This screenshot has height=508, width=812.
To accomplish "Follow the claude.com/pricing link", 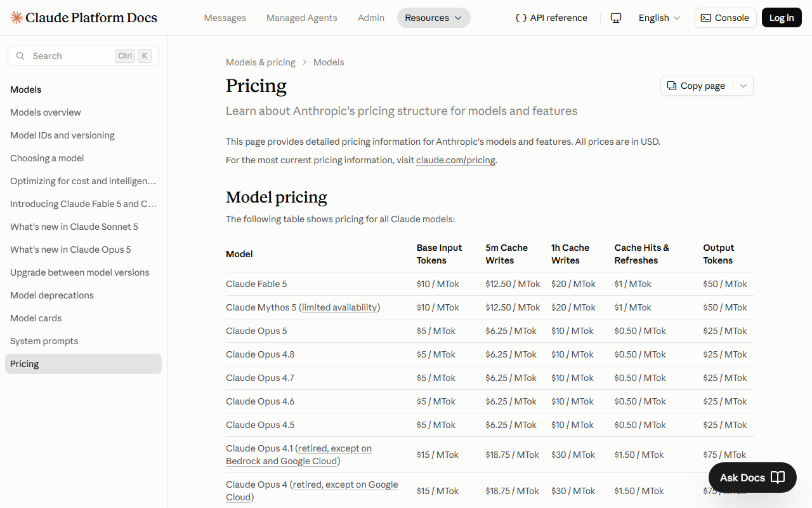I will (455, 160).
